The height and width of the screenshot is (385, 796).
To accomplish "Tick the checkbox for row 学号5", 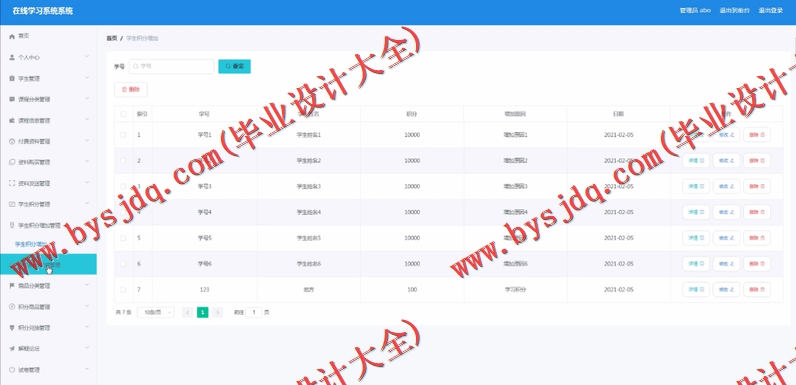I will [x=123, y=238].
